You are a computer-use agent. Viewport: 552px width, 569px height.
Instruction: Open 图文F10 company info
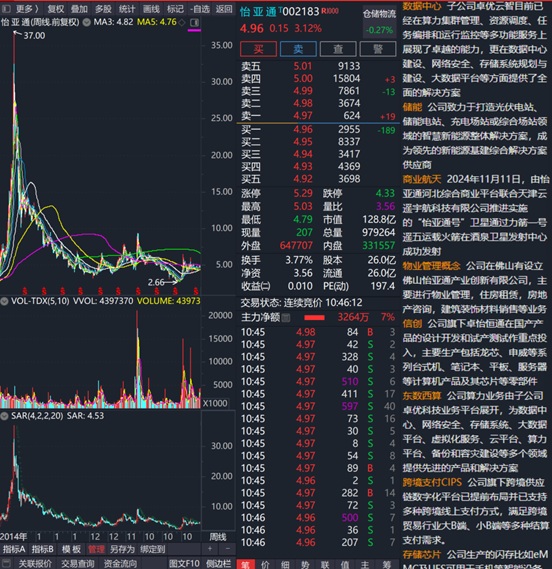(184, 564)
